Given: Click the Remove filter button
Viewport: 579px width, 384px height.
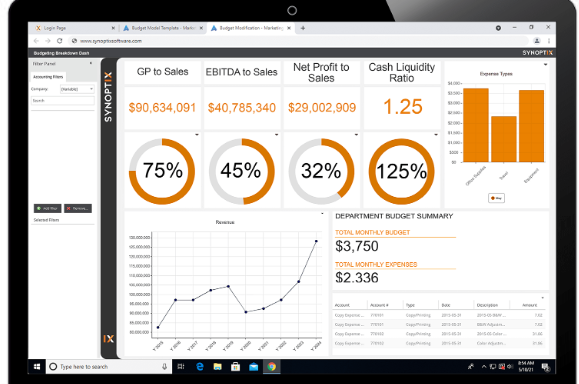Looking at the screenshot, I should 78,209.
